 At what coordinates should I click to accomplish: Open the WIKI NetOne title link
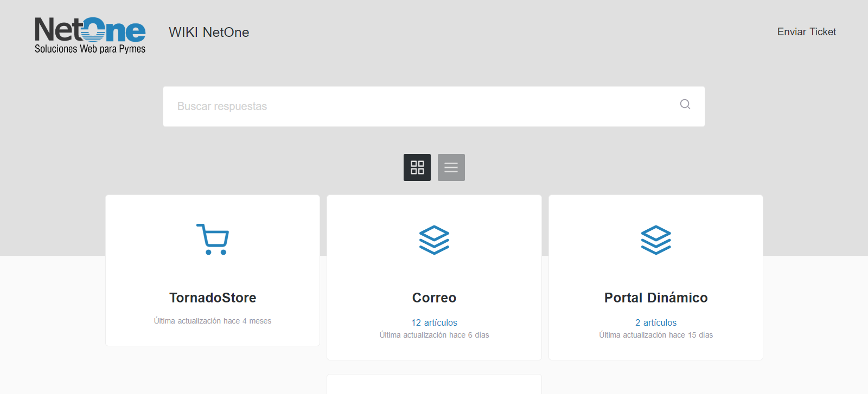[x=209, y=33]
